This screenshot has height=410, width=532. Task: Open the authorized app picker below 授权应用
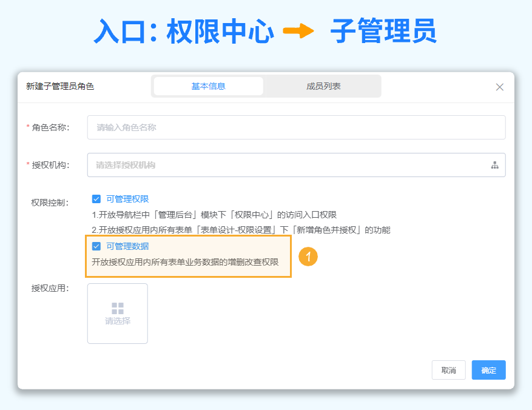point(117,313)
